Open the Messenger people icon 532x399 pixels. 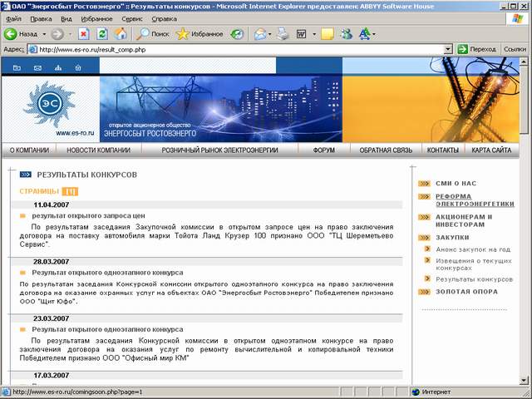point(347,34)
